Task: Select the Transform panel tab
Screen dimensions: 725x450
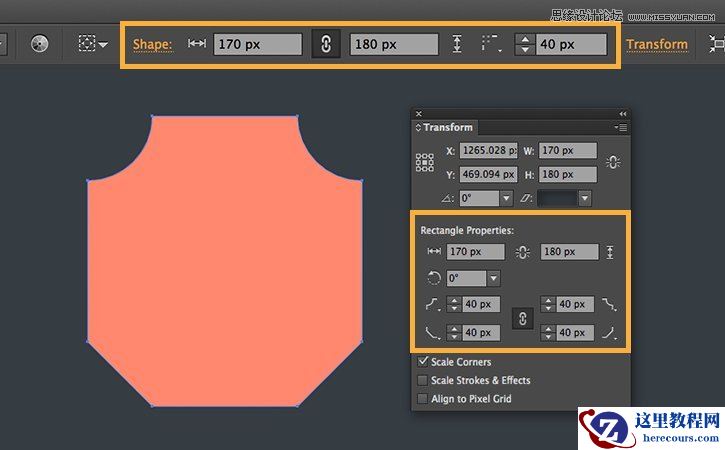Action: (444, 127)
